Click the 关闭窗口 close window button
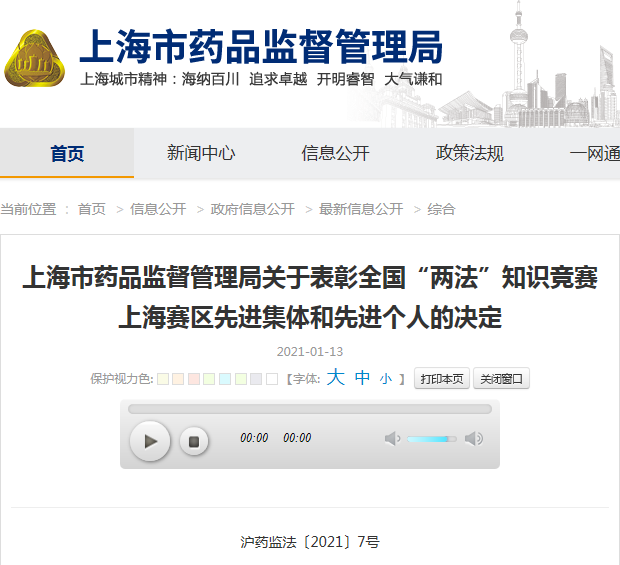The image size is (620, 565). click(501, 379)
